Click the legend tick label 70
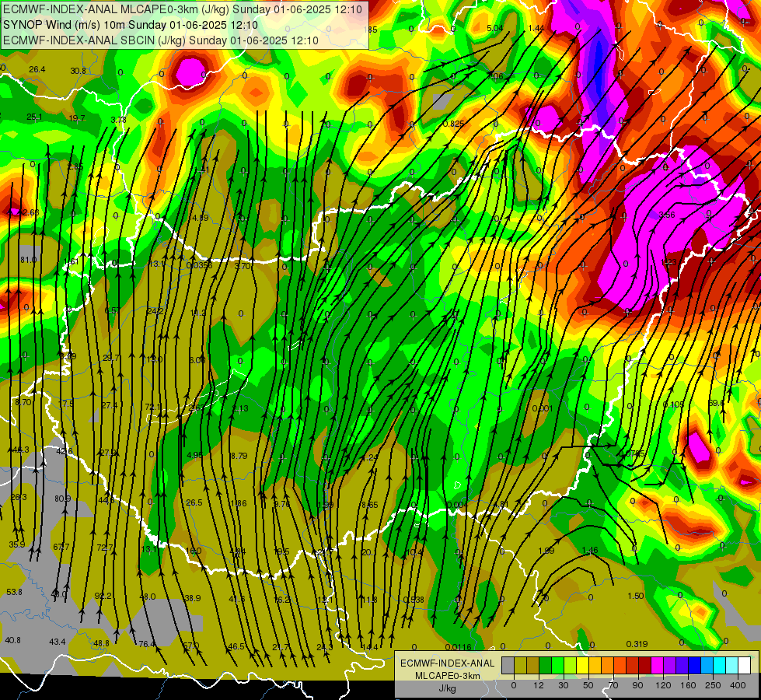761x700 pixels. [x=613, y=685]
